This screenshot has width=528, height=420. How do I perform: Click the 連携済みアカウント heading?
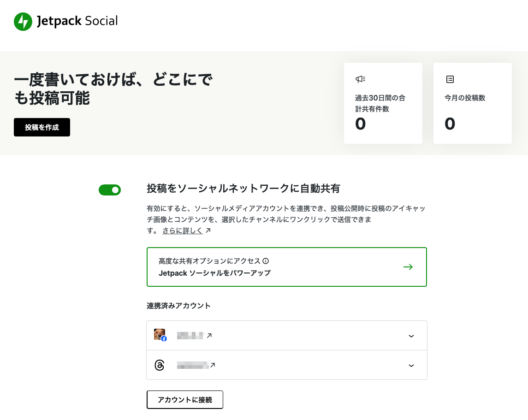point(178,306)
